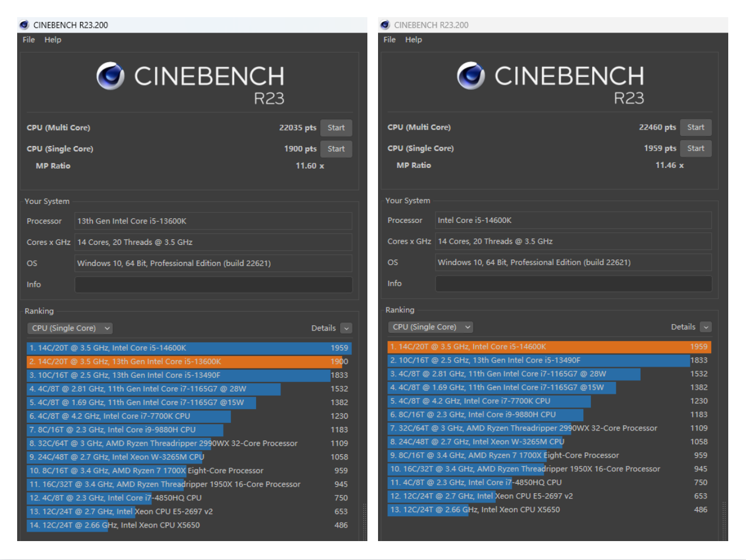Image resolution: width=746 pixels, height=560 pixels.
Task: Select Xeon X5650 row in right window
Action: (550, 510)
